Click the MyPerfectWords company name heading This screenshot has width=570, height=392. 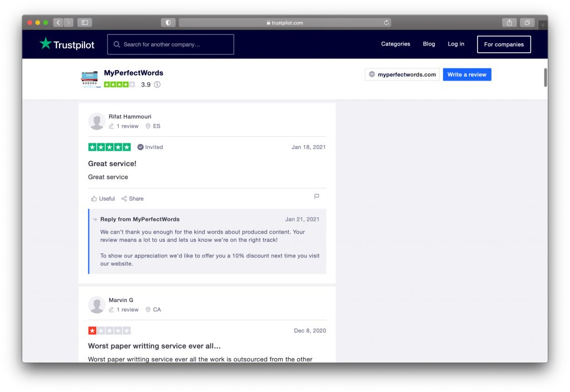[x=134, y=73]
